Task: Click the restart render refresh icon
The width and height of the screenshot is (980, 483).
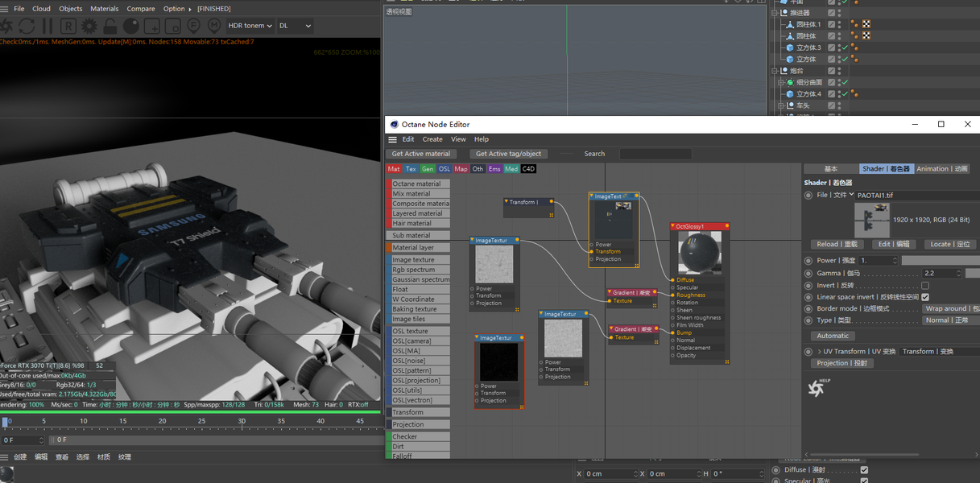Action: tap(27, 26)
